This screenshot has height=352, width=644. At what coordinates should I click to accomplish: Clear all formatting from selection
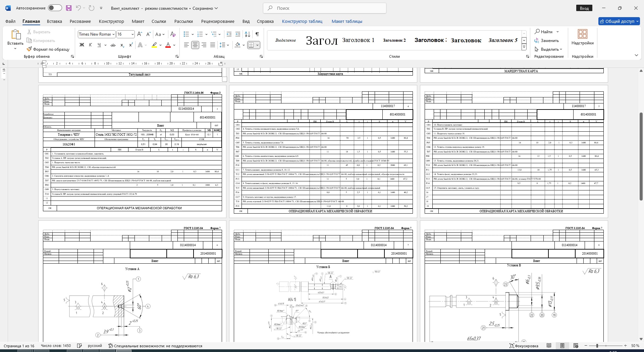[x=173, y=34]
